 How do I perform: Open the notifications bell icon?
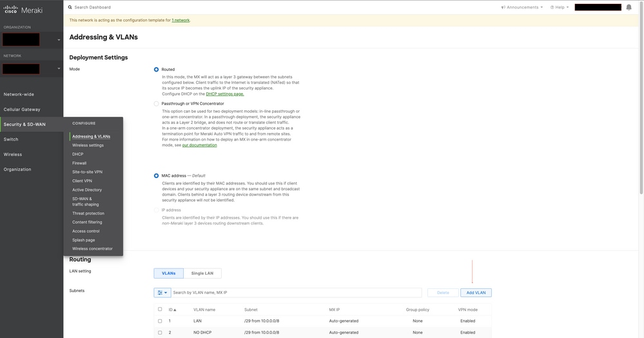(629, 7)
